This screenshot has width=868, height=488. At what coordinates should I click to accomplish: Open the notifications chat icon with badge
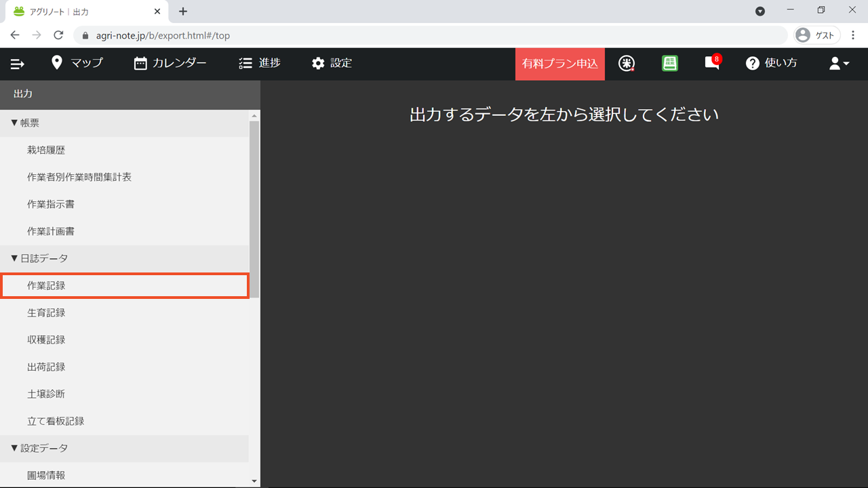pos(712,63)
